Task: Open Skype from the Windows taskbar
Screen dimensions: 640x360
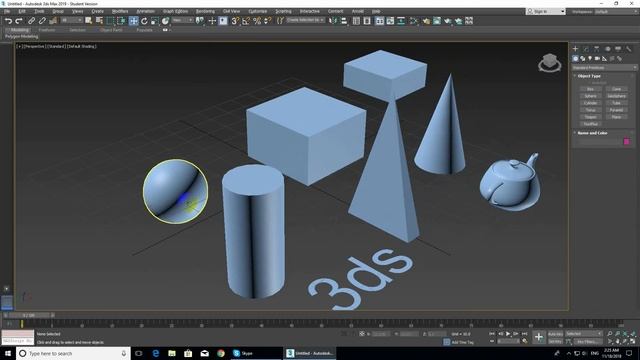Action: 243,353
